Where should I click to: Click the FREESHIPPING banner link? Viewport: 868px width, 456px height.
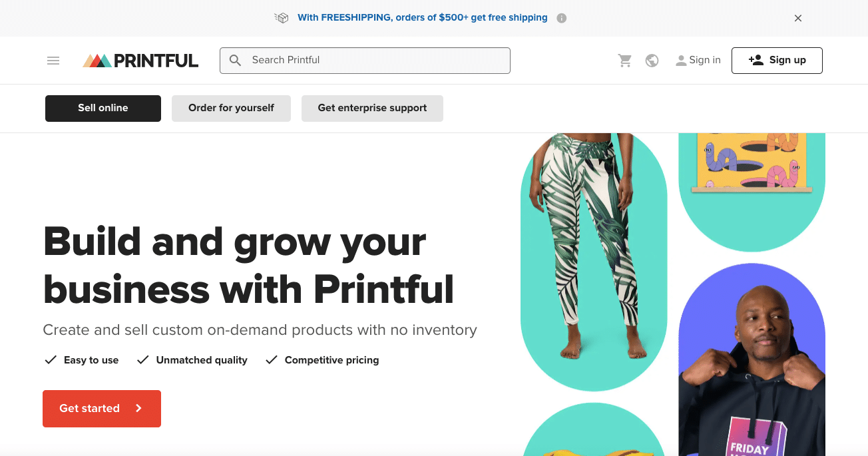click(x=422, y=17)
